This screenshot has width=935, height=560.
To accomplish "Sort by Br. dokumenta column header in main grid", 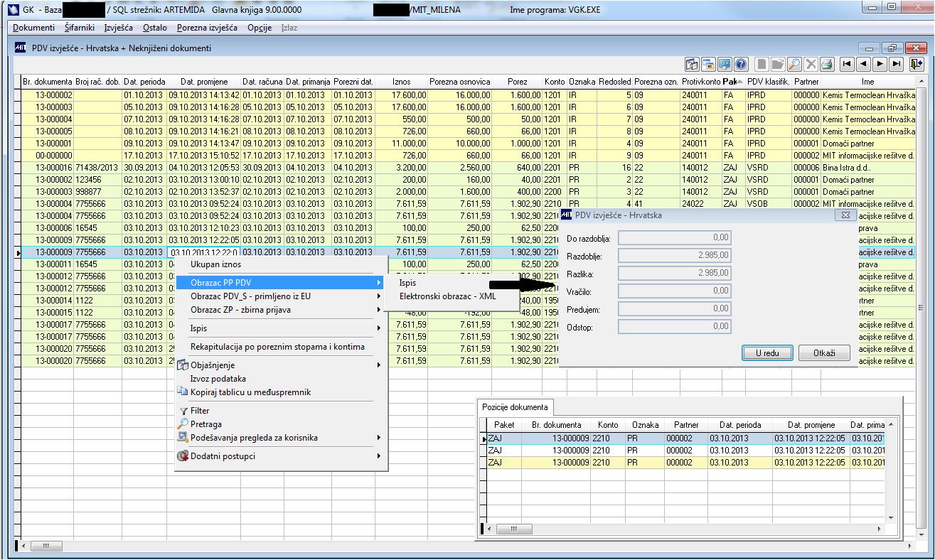I will tap(47, 82).
